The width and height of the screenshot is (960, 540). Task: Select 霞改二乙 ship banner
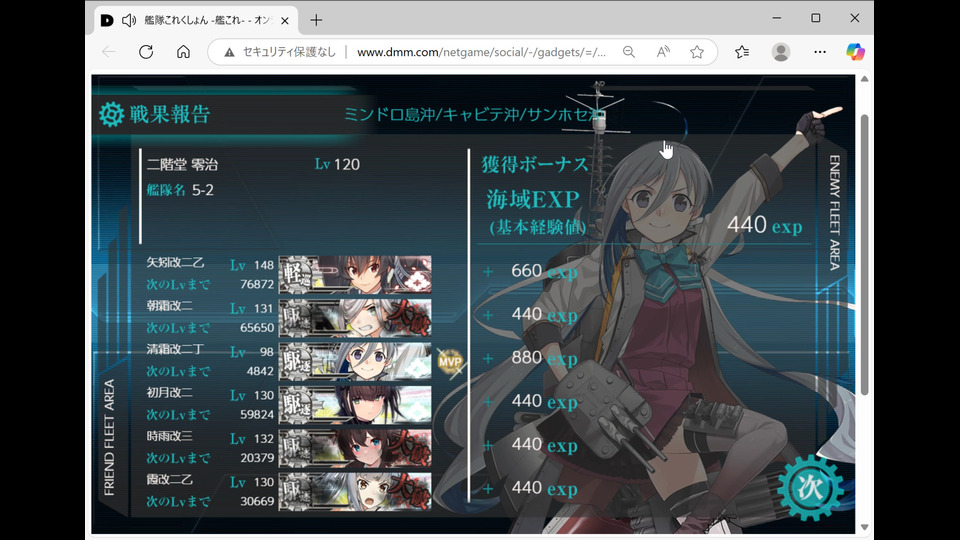coord(355,492)
